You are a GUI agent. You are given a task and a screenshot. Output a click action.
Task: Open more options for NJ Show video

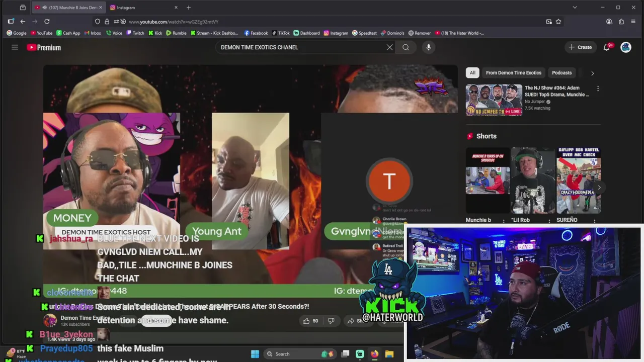(598, 88)
